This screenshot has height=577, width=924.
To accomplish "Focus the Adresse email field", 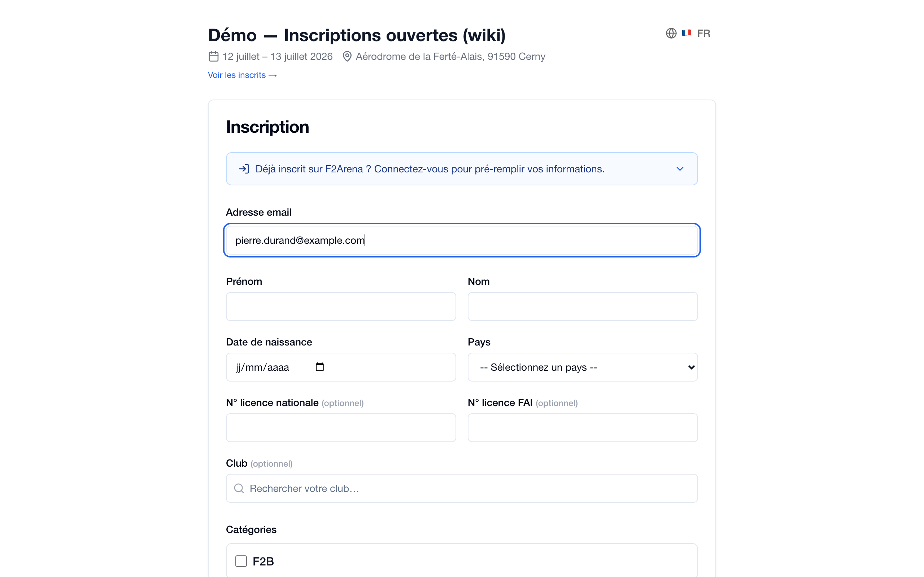I will 462,240.
